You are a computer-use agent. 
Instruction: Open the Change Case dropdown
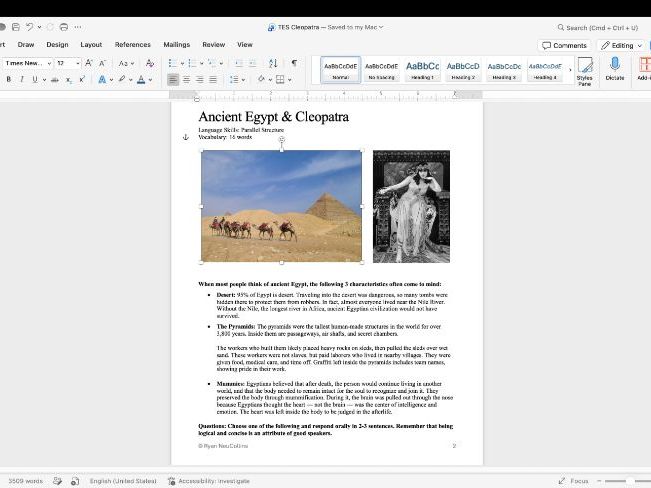pyautogui.click(x=126, y=64)
